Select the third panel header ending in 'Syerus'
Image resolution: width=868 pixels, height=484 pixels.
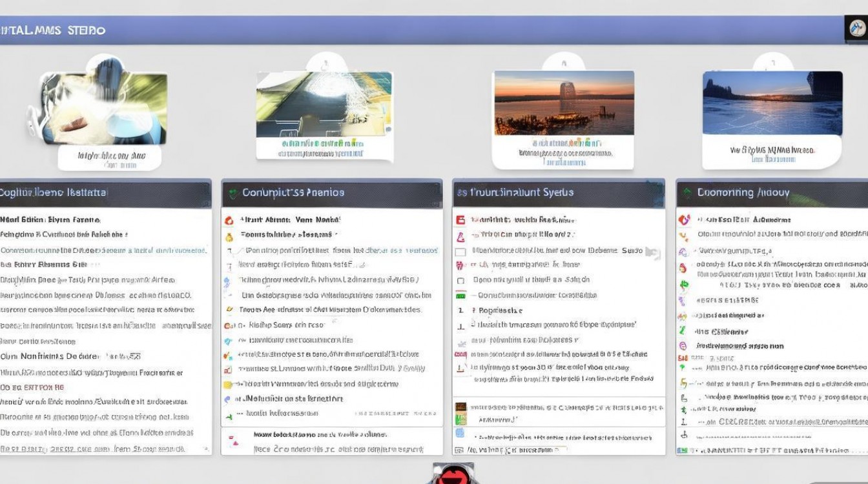point(559,193)
